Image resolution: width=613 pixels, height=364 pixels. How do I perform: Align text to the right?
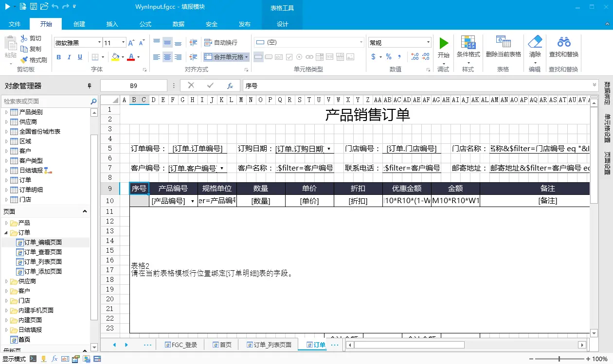click(x=178, y=57)
